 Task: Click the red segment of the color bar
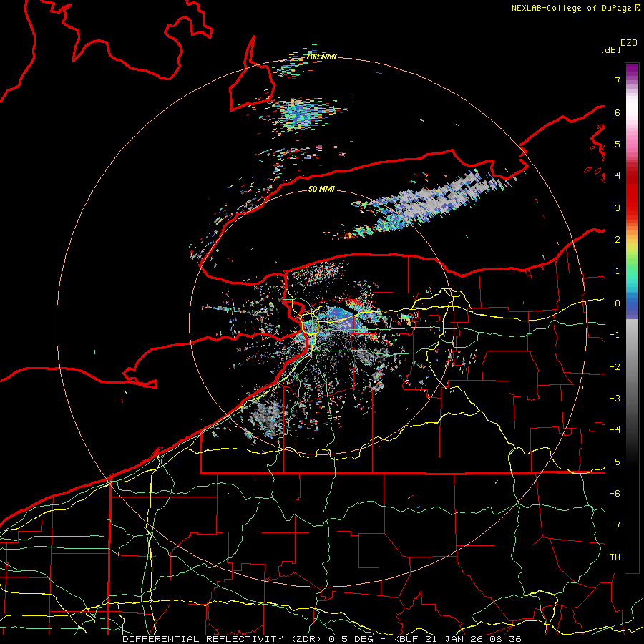click(632, 193)
